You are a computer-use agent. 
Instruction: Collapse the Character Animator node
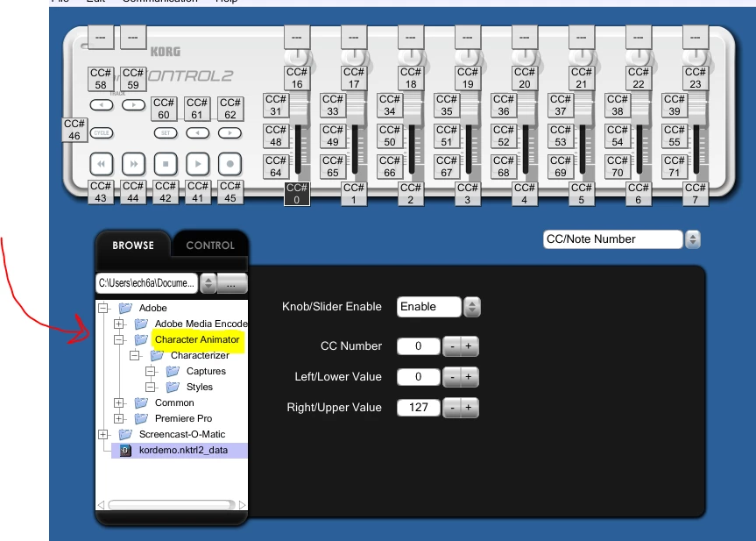coord(119,339)
